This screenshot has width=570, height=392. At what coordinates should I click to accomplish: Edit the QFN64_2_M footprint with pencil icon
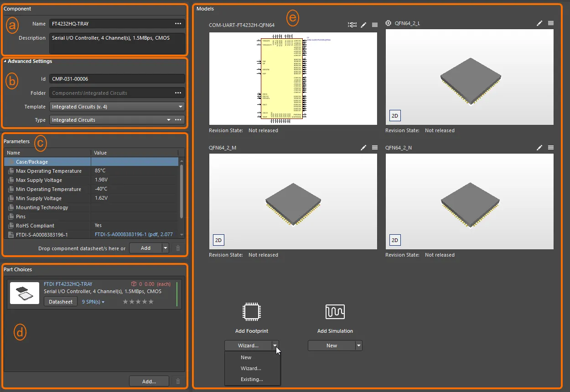click(x=363, y=148)
